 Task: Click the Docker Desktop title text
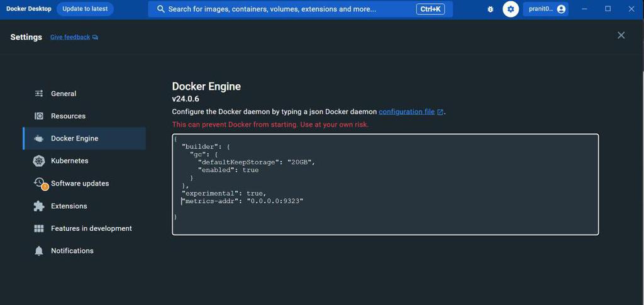click(29, 9)
